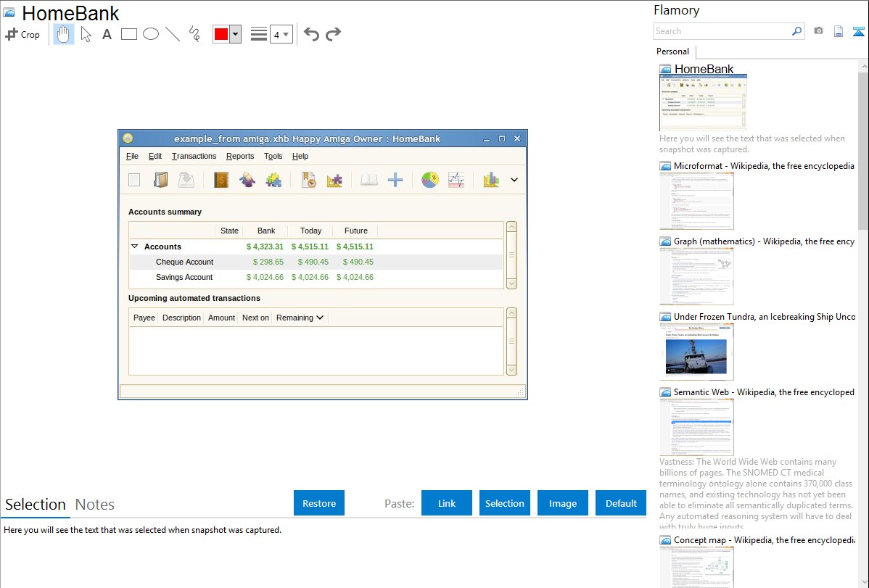Viewport: 869px width, 588px height.
Task: Open HomeBank bar chart budget report icon
Action: (491, 180)
